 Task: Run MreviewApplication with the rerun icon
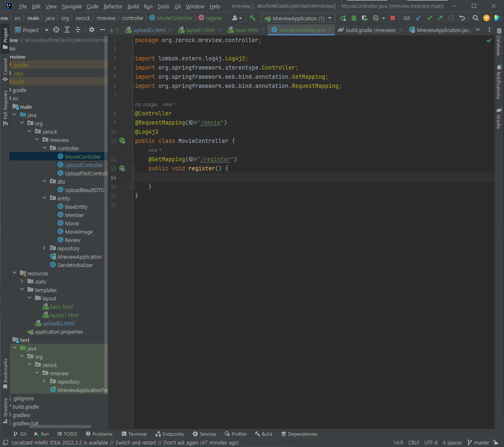pos(343,18)
